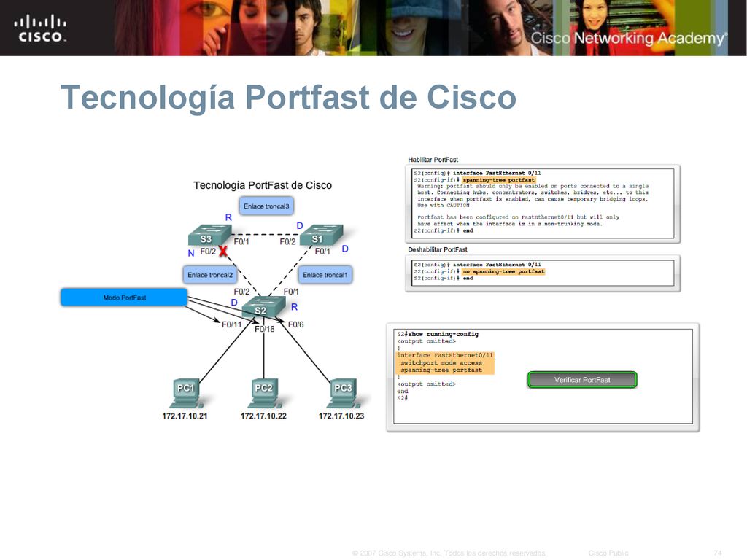Click the R port role label above S3
747x560 pixels.
pyautogui.click(x=228, y=217)
